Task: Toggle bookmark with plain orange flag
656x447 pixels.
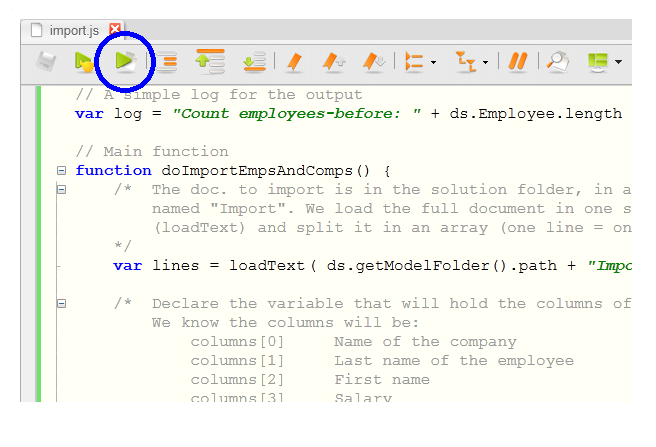Action: 295,62
